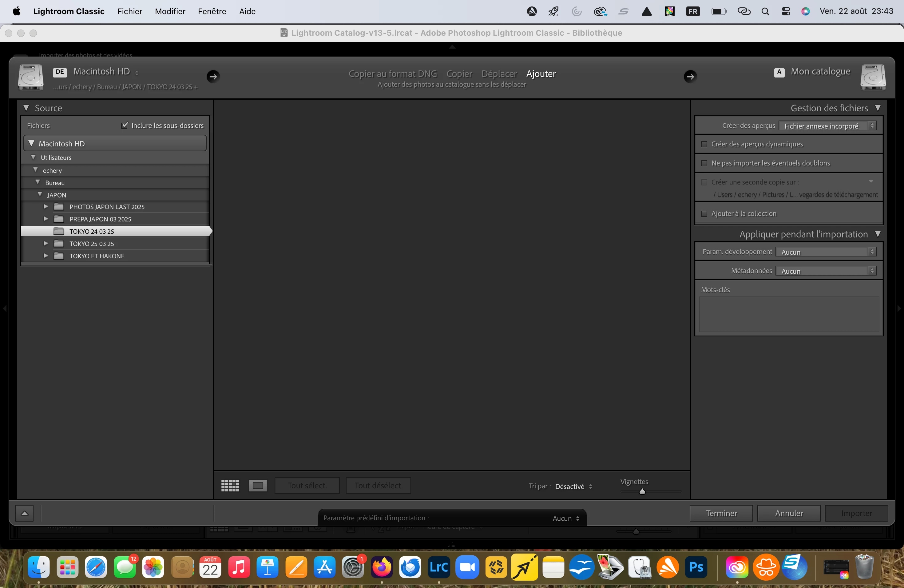Collapse import dialog with bottom-left arrow button
The height and width of the screenshot is (588, 904).
24,513
